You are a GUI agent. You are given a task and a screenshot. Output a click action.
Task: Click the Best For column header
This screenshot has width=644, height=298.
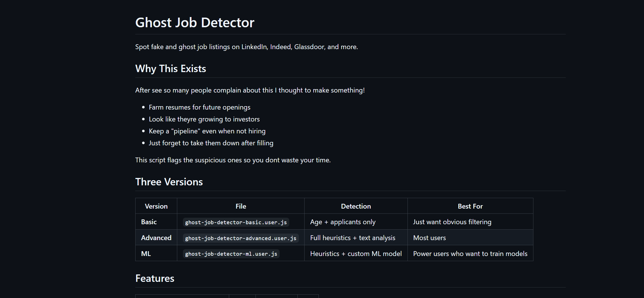(x=470, y=206)
